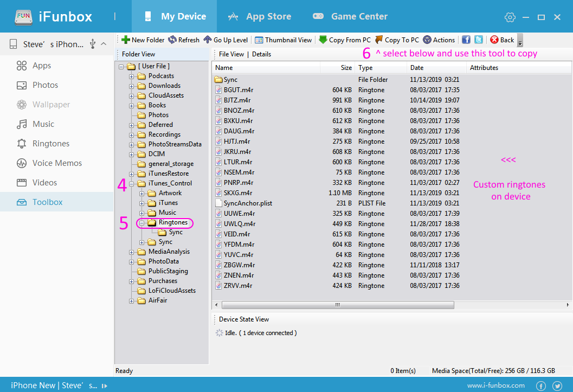The image size is (573, 392).
Task: Click the toolbar overflow arrow
Action: [x=520, y=40]
